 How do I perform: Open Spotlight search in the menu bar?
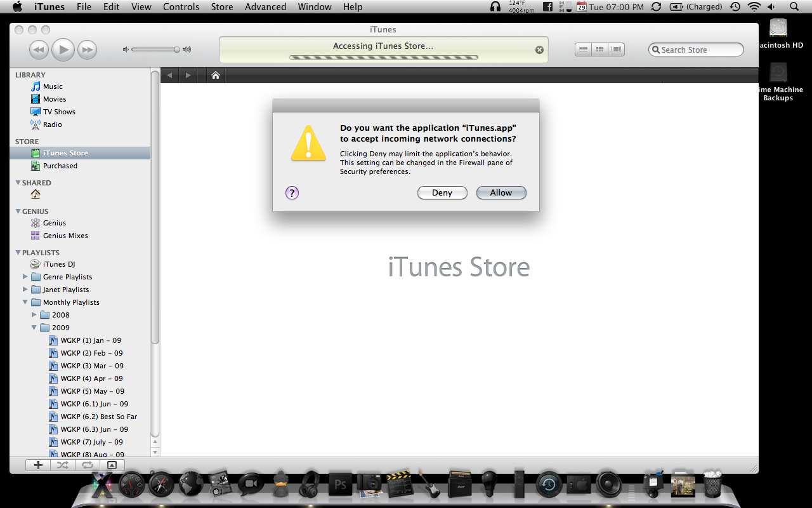794,7
